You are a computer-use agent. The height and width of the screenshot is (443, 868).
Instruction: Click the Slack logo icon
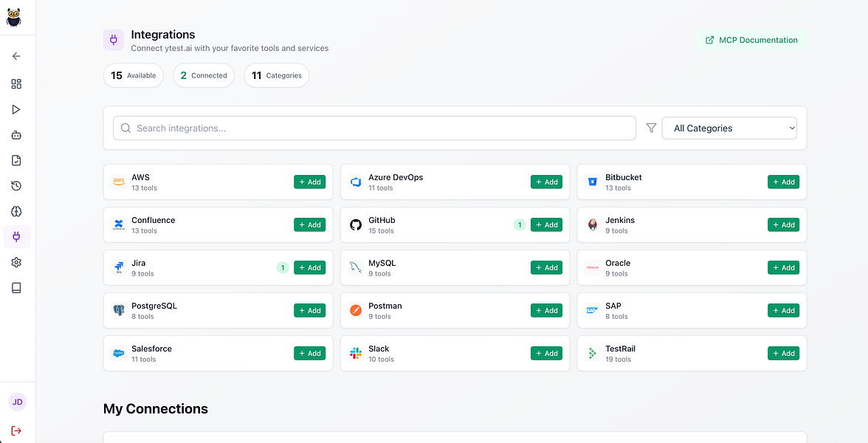click(x=356, y=353)
